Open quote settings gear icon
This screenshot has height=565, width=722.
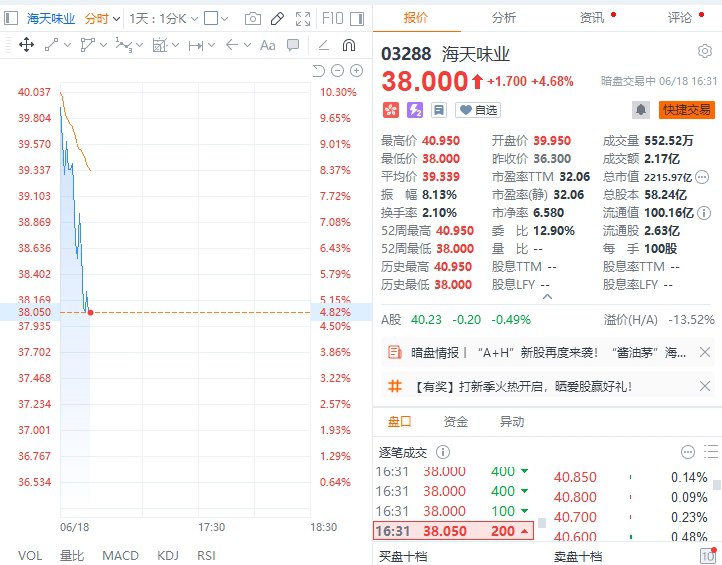tap(705, 51)
